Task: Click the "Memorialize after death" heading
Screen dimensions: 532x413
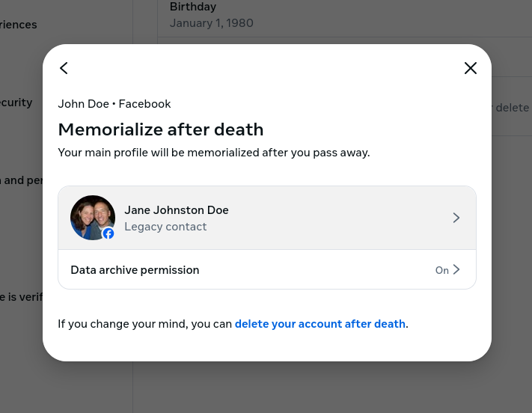Action: (x=161, y=129)
